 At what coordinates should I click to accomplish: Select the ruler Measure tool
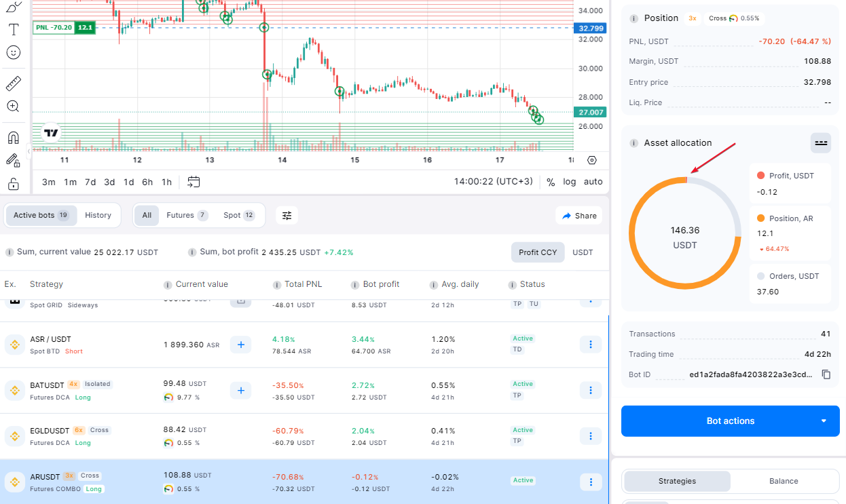13,84
